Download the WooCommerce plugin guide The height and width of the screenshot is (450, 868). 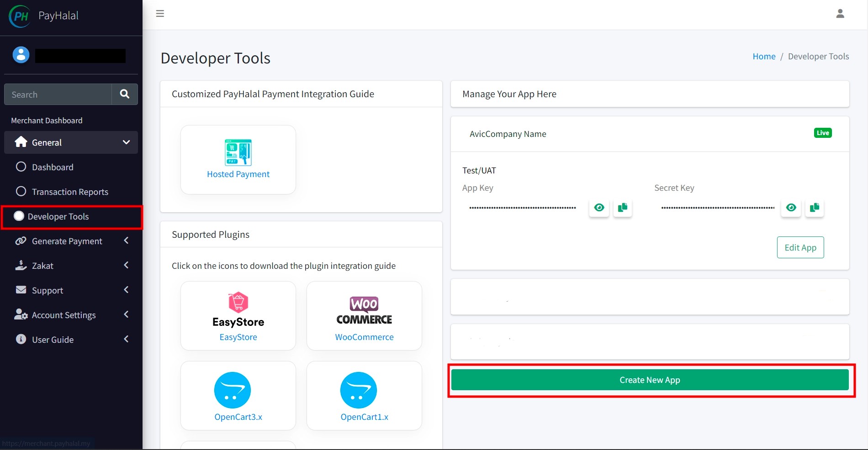pos(364,316)
